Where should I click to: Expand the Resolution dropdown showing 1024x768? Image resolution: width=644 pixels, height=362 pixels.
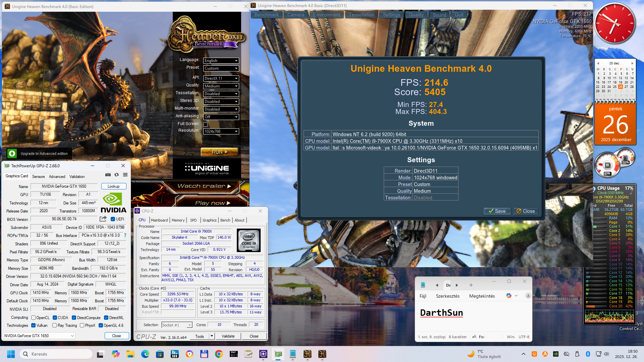pos(221,131)
